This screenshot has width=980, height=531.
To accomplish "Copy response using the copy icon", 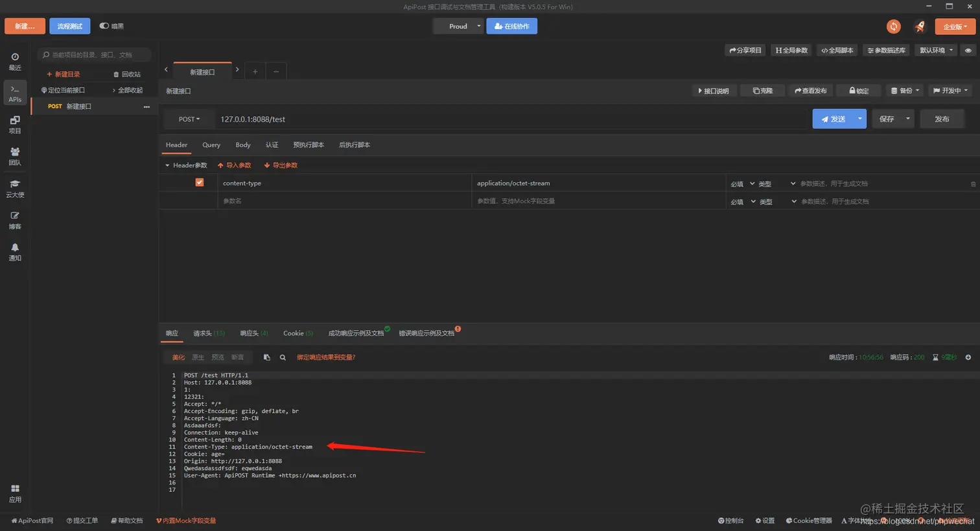I will tap(266, 357).
